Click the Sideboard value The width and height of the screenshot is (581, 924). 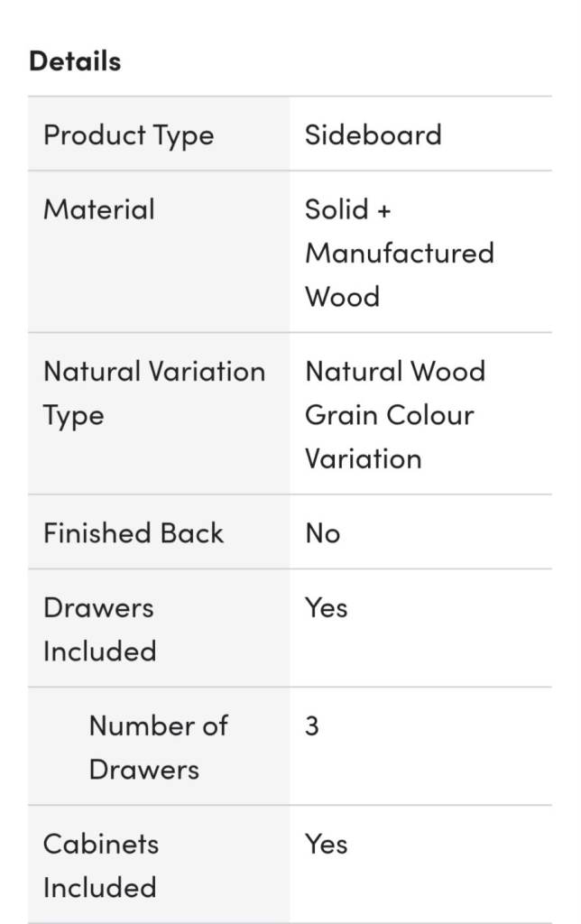373,135
